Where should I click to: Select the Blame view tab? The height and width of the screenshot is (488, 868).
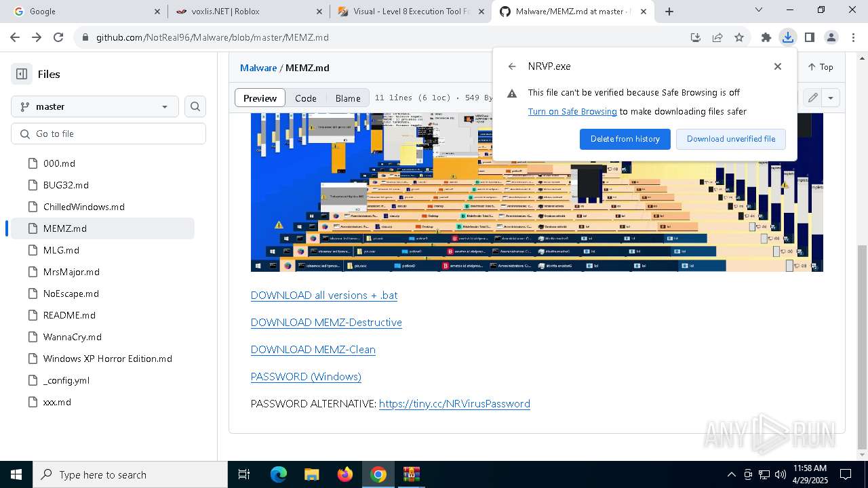pos(348,98)
